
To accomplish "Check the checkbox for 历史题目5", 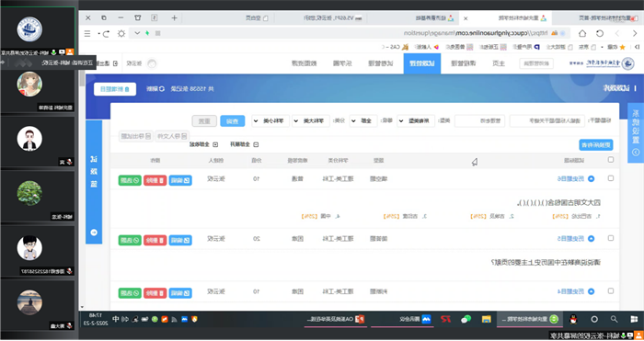I will pyautogui.click(x=611, y=238).
